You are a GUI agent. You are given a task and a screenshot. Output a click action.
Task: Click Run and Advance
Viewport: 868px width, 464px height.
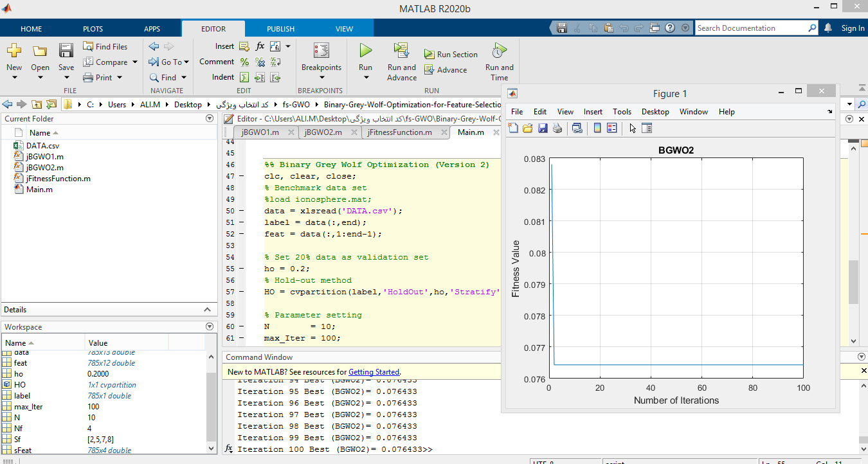pos(402,62)
